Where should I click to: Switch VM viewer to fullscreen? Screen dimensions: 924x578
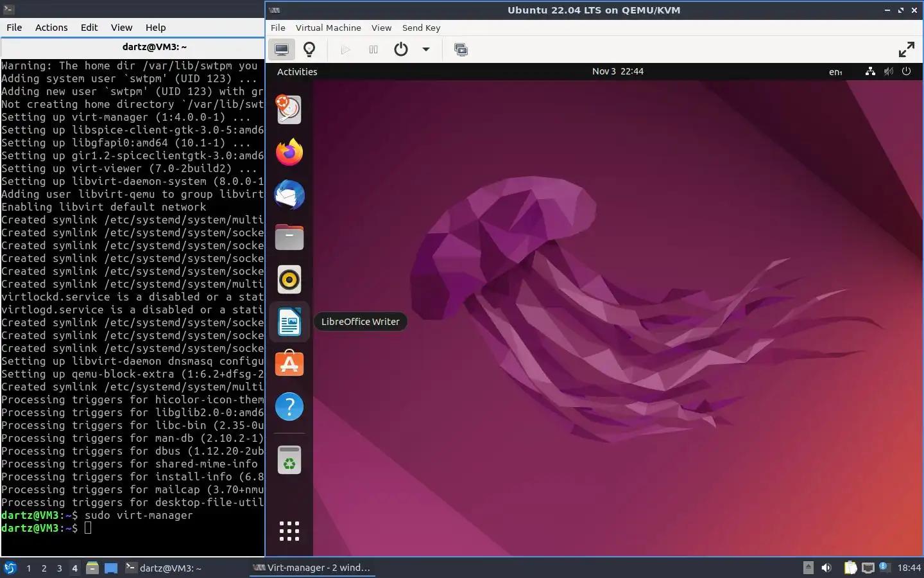point(907,49)
